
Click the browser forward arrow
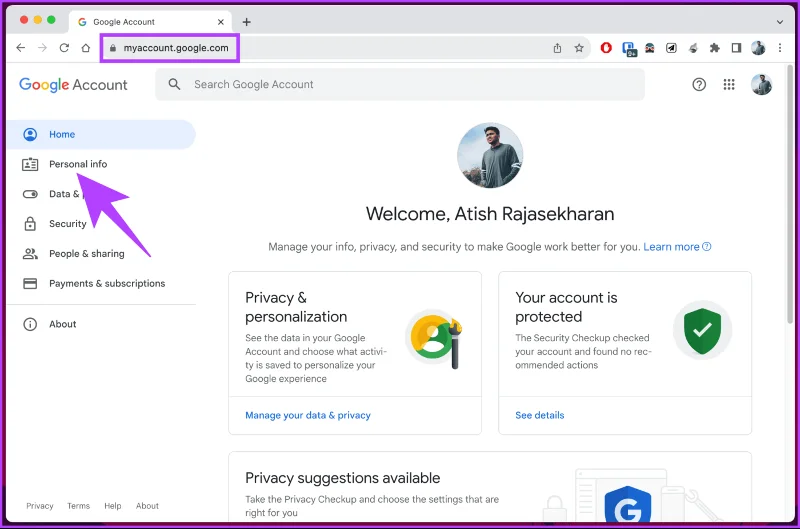pyautogui.click(x=42, y=48)
